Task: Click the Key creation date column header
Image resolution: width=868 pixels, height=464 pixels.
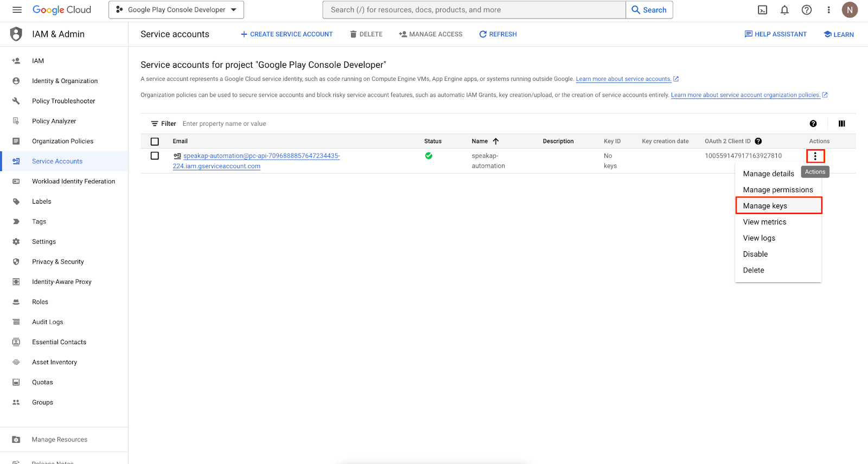Action: (665, 141)
